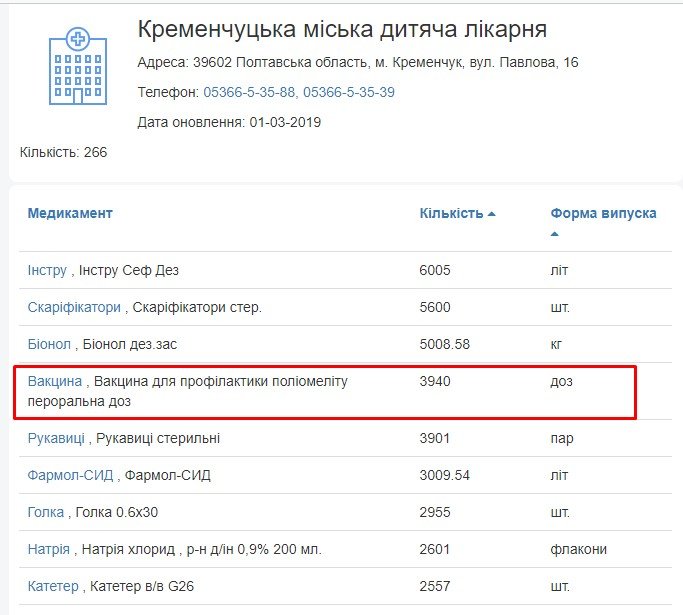Open the Катетер medication link
The image size is (683, 615).
[x=53, y=586]
